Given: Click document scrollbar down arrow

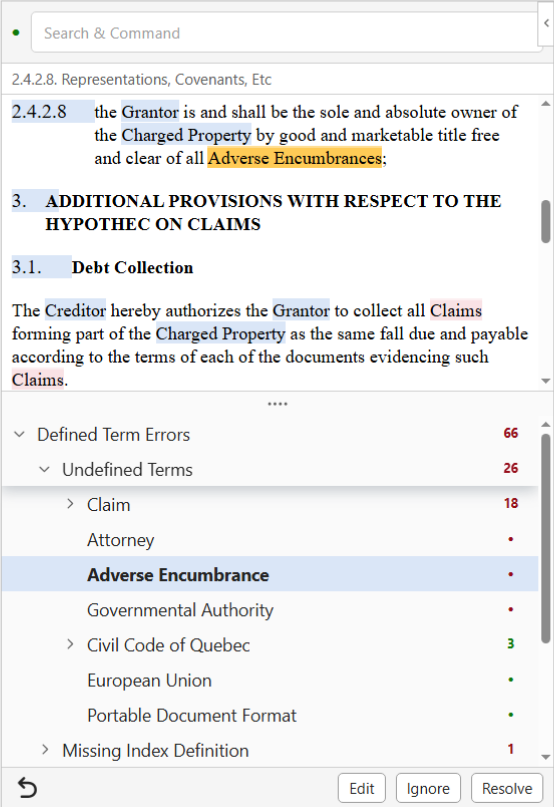Looking at the screenshot, I should tap(546, 381).
